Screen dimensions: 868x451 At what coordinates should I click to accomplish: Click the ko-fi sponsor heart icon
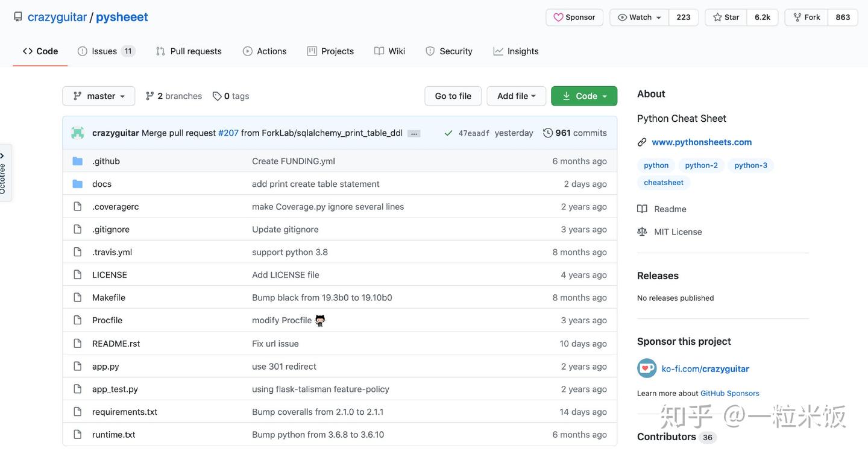point(647,368)
